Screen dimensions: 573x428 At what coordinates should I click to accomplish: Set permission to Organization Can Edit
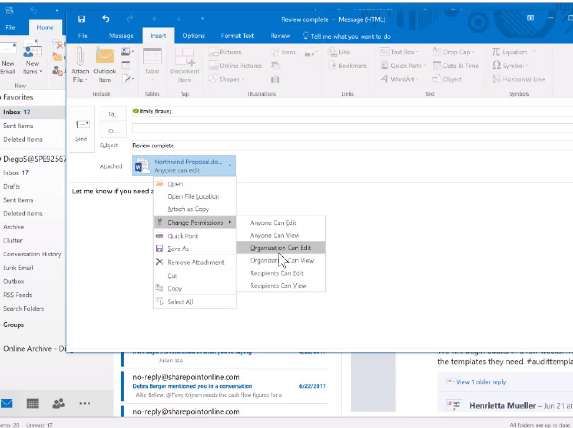[x=281, y=248]
